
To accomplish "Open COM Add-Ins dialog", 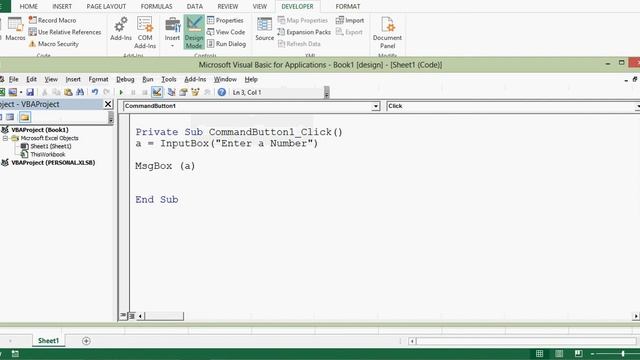I will pyautogui.click(x=145, y=33).
